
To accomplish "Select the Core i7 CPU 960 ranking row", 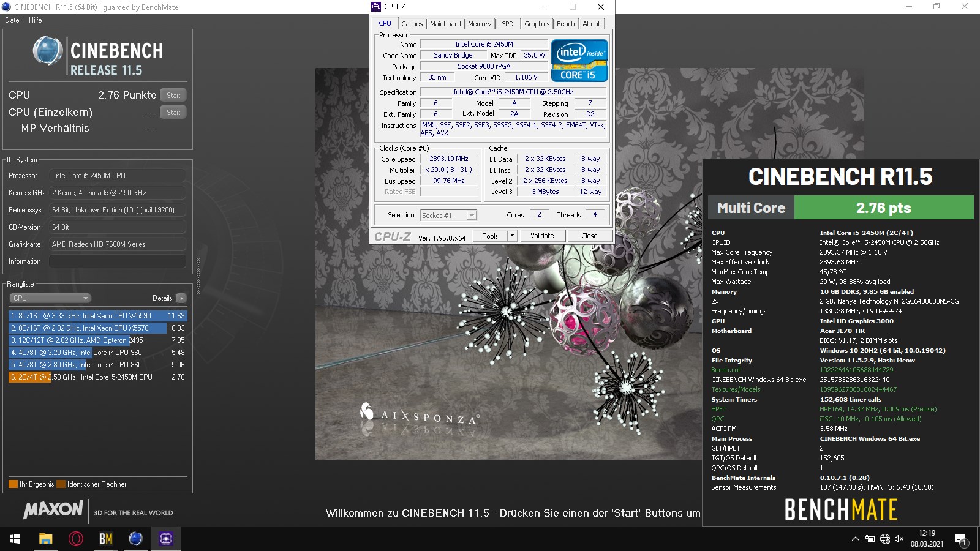I will coord(97,353).
